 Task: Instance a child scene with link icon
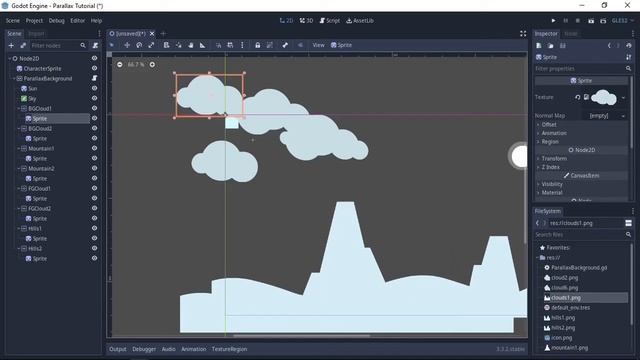23,46
